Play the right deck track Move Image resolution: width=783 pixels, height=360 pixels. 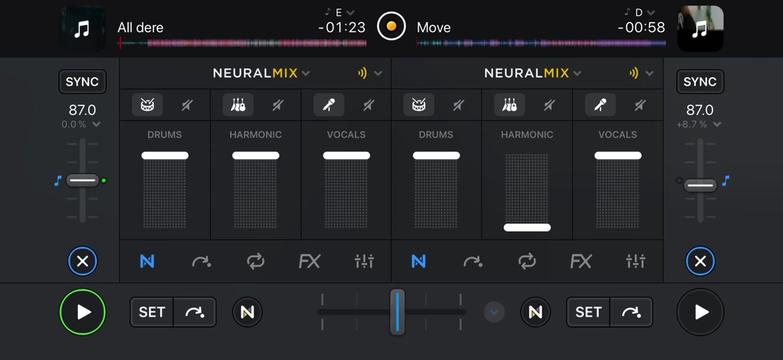point(700,312)
